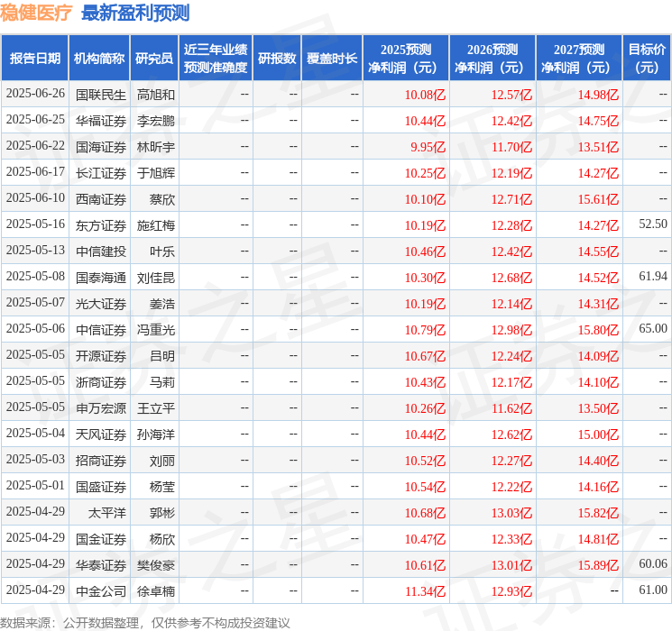This screenshot has width=672, height=631.
Task: Select analyst name 于旭辉
Action: tap(156, 173)
